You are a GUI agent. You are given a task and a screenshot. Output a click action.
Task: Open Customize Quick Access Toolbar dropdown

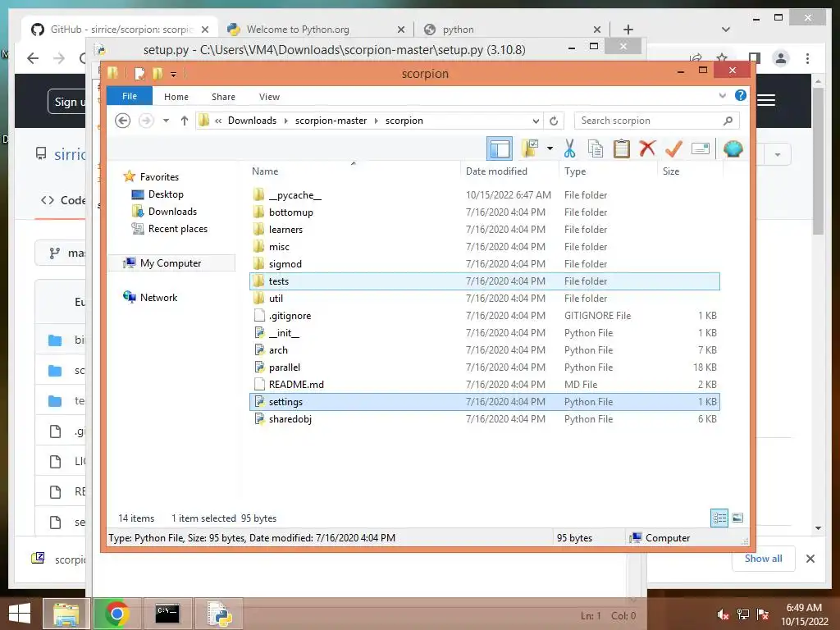coord(174,74)
